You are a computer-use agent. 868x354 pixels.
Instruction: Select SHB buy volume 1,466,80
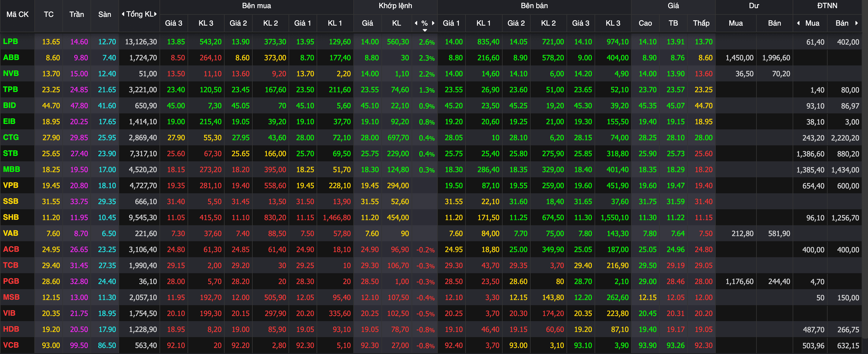tap(337, 217)
